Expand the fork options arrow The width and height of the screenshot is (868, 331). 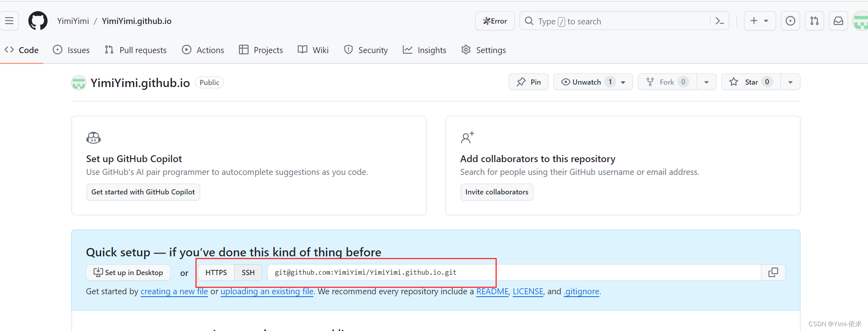(707, 82)
